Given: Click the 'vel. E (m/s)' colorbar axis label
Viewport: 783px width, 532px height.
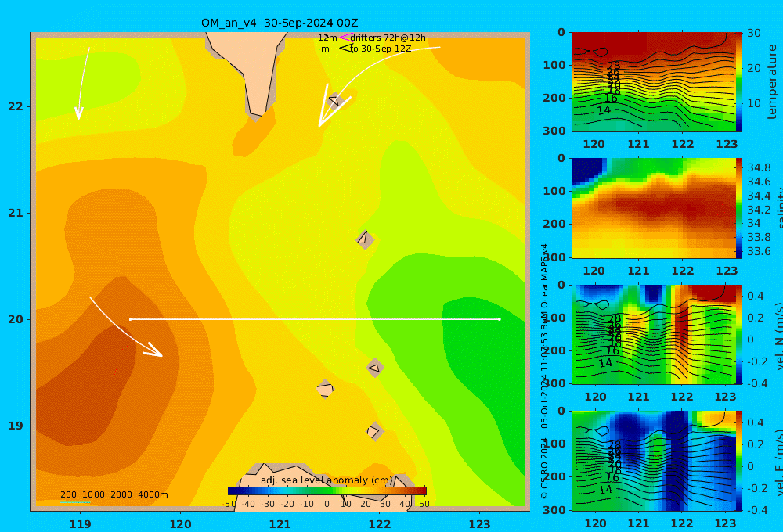Looking at the screenshot, I should pyautogui.click(x=778, y=462).
